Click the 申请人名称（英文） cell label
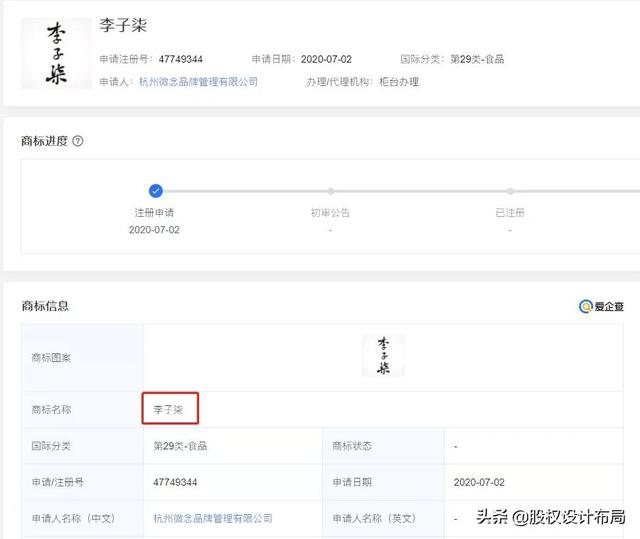Image resolution: width=640 pixels, height=539 pixels. click(x=374, y=518)
